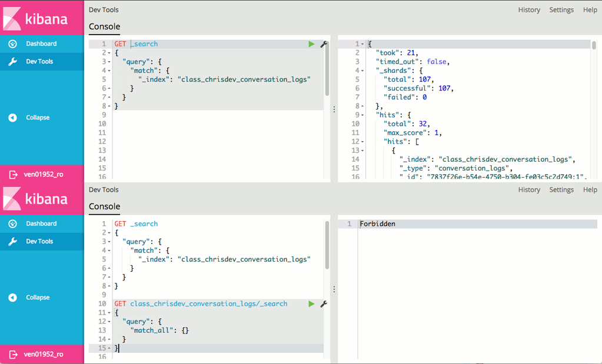
Task: Click wrench icon next to class_chrisdev_conversation_logs/_search
Action: (x=323, y=304)
